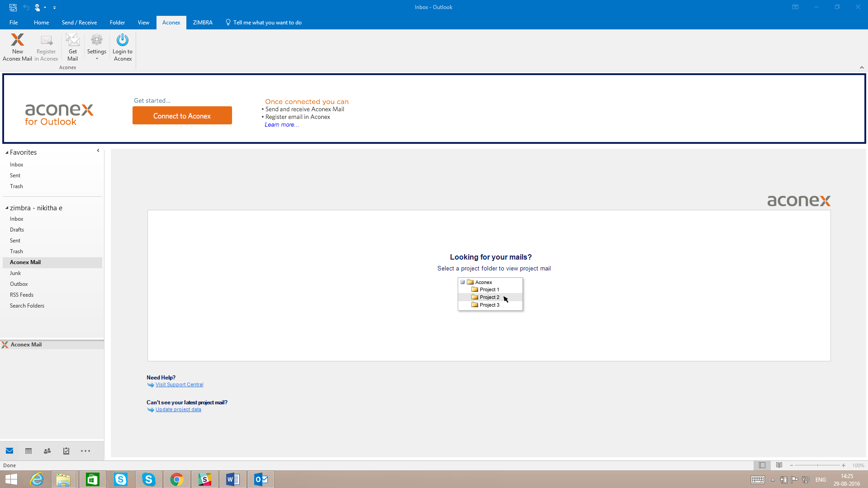868x488 pixels.
Task: Collapse the Favorites section
Action: pos(7,153)
